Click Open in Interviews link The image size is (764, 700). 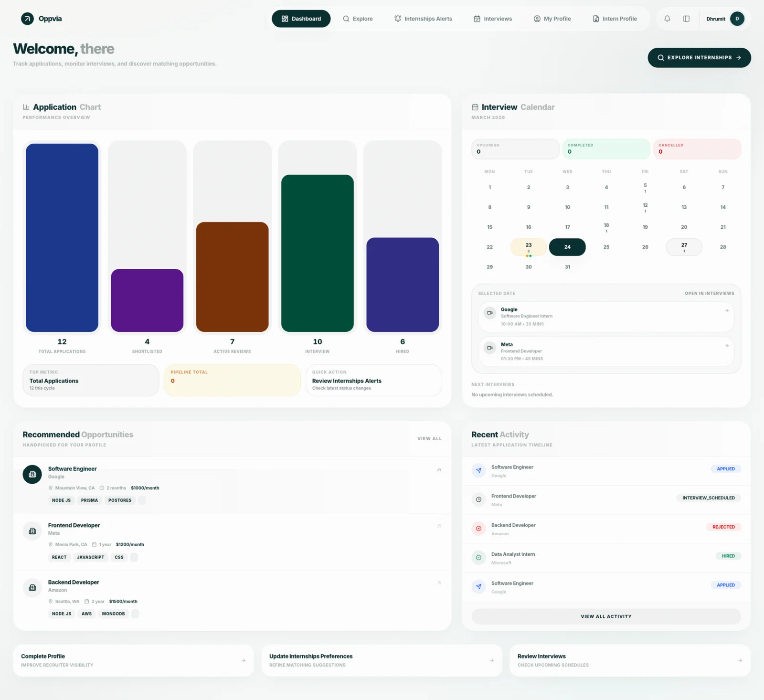click(710, 293)
